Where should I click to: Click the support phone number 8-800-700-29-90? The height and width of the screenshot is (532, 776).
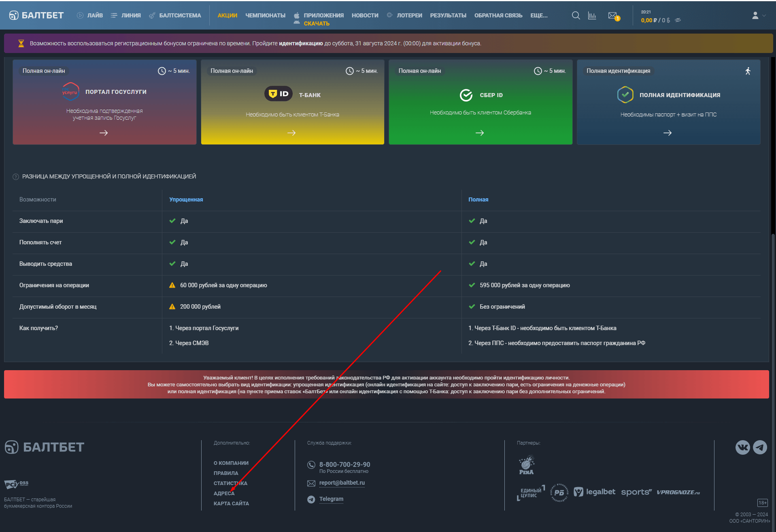click(344, 464)
